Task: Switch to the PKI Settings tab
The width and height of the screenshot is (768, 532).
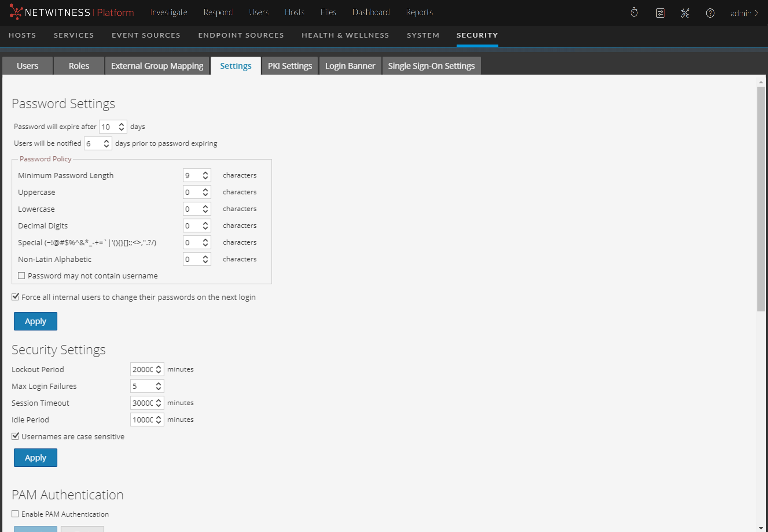Action: 290,66
